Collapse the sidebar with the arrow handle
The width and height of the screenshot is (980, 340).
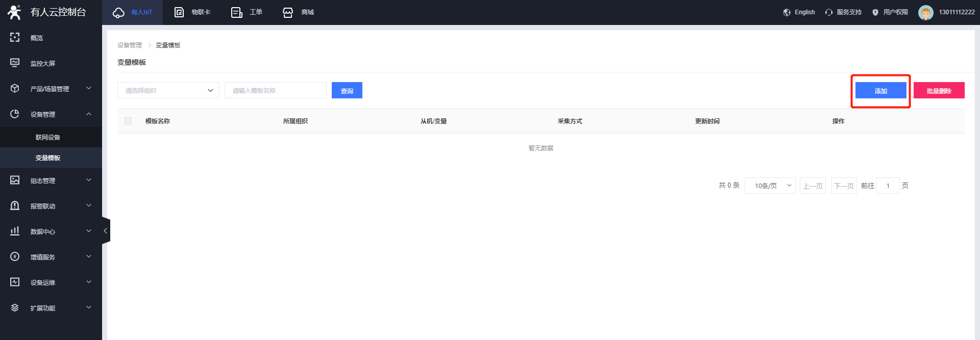[x=106, y=231]
